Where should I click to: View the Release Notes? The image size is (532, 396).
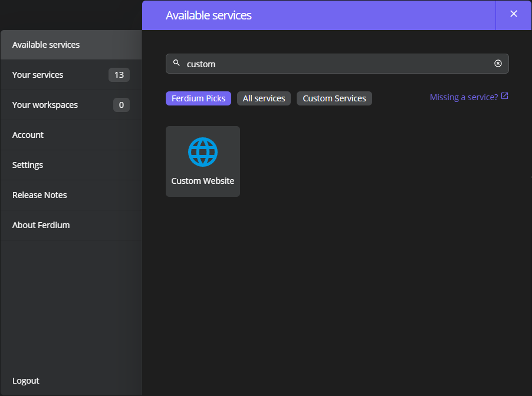click(39, 195)
